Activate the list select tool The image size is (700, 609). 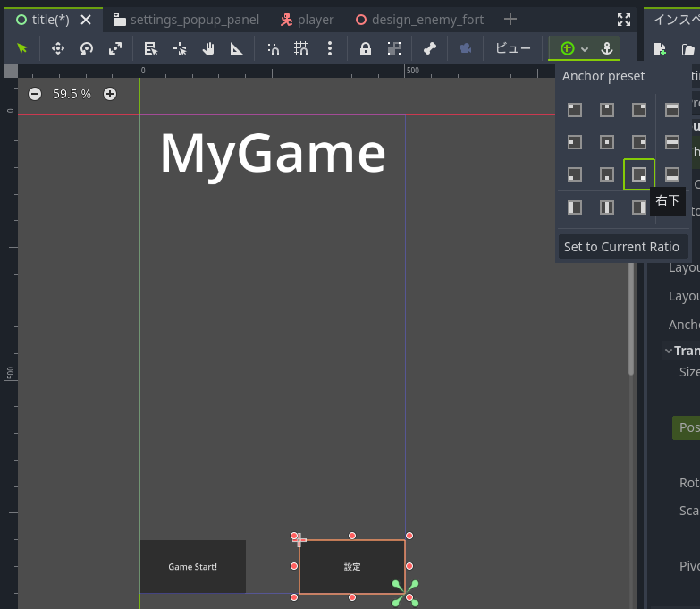[151, 48]
